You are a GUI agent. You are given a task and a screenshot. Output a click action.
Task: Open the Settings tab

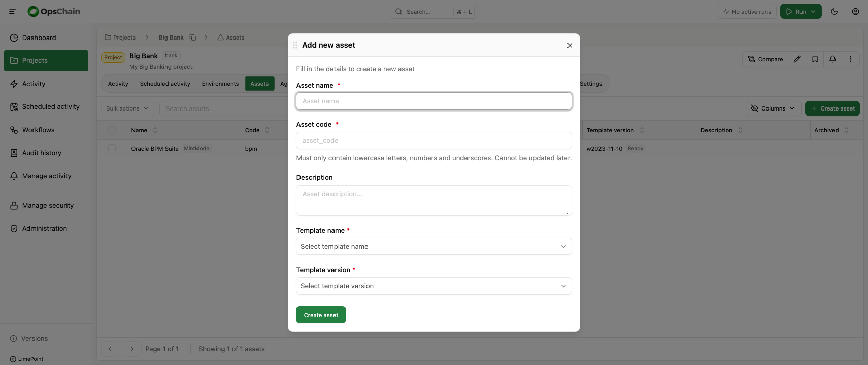(x=591, y=84)
